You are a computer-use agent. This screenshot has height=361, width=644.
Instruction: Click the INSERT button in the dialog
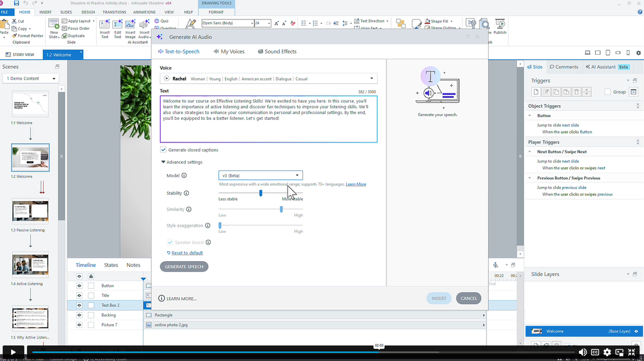438,298
